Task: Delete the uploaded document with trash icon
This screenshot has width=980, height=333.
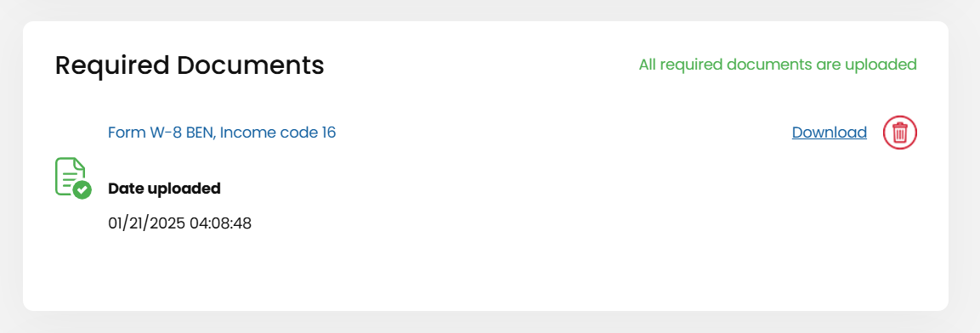Action: (899, 133)
